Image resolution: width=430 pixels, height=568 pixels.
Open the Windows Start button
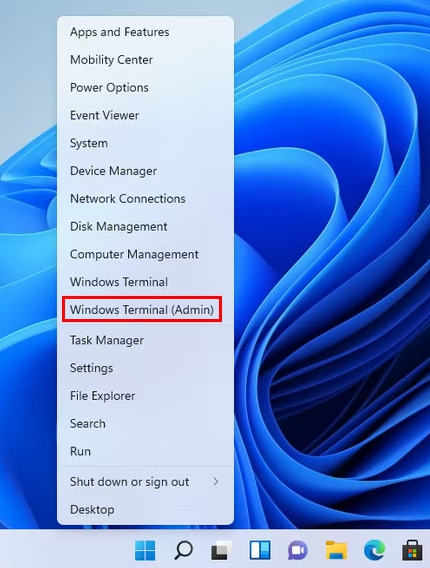coord(145,550)
